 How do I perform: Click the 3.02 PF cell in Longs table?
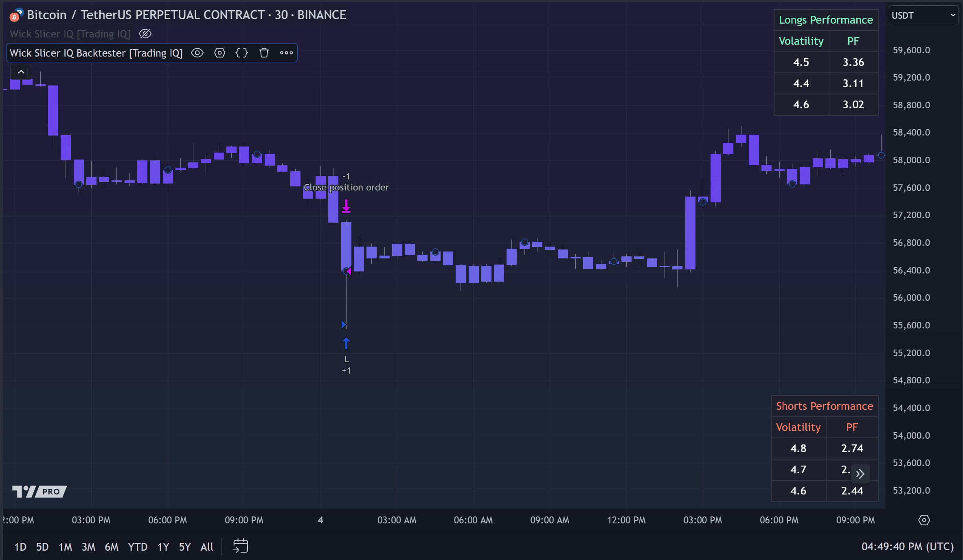853,105
